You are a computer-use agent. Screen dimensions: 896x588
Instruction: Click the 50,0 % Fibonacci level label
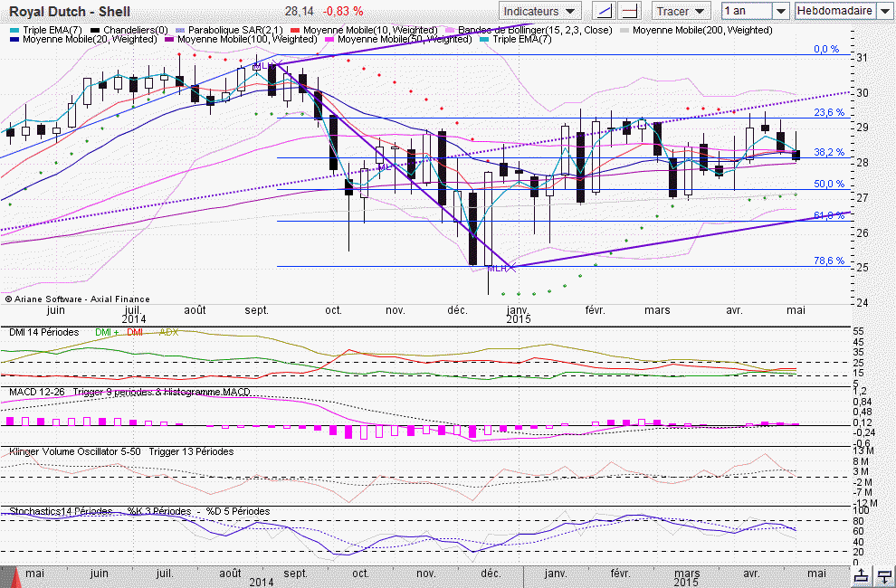coord(828,184)
